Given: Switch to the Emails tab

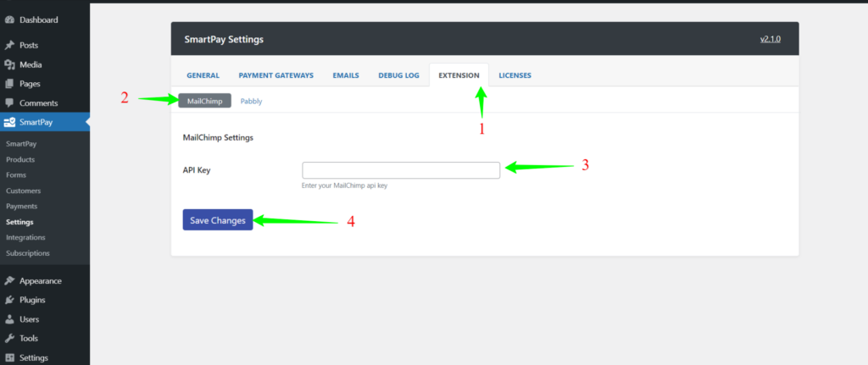Looking at the screenshot, I should [346, 75].
